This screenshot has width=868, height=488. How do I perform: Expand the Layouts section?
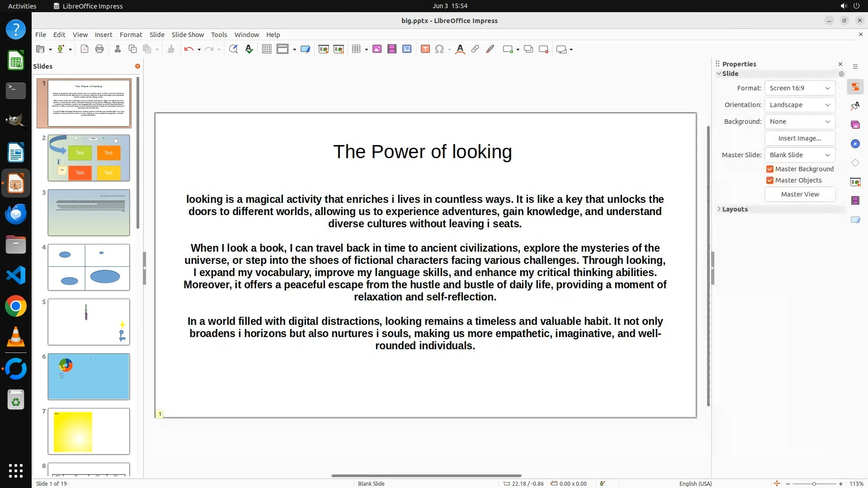coord(719,209)
